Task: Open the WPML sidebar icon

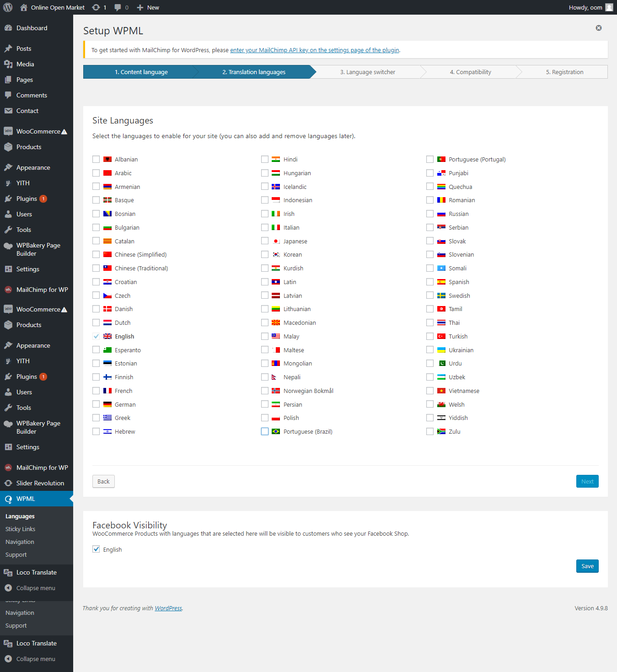Action: click(x=8, y=499)
